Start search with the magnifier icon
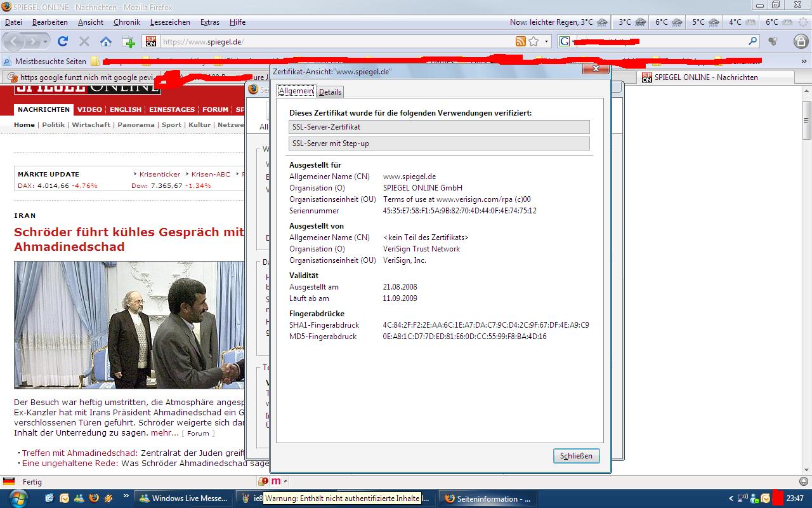 [753, 41]
